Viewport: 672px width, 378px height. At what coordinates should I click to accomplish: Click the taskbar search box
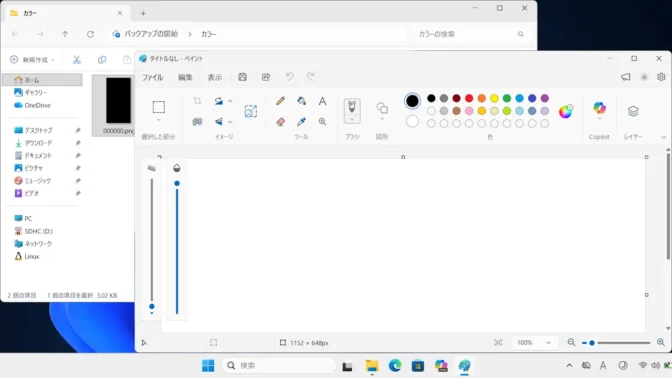279,366
